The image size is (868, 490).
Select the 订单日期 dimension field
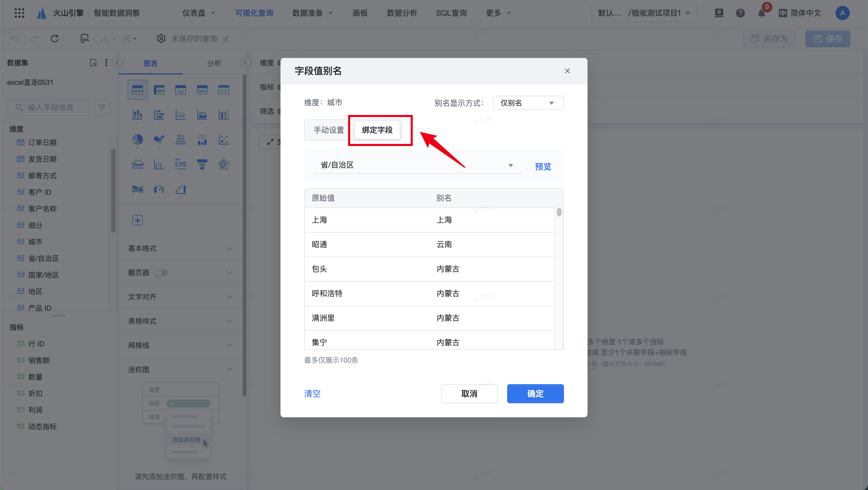(x=42, y=143)
